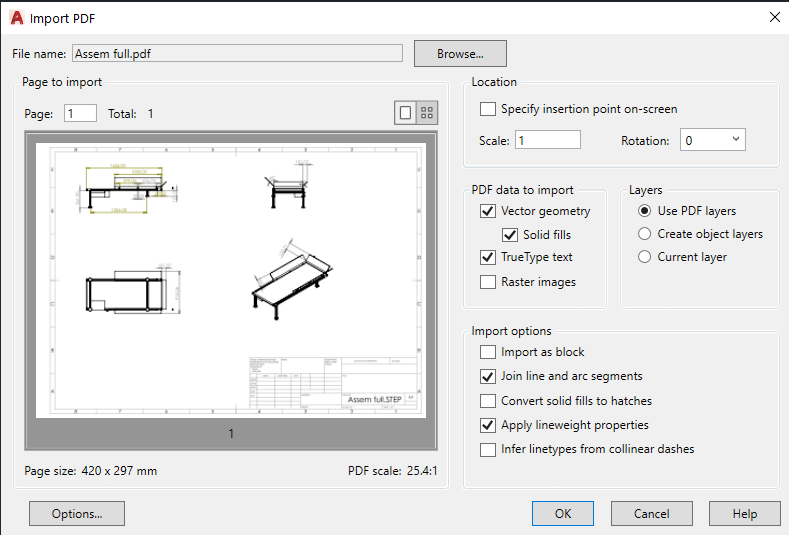Close the Import PDF dialog
The image size is (789, 535).
(x=774, y=17)
